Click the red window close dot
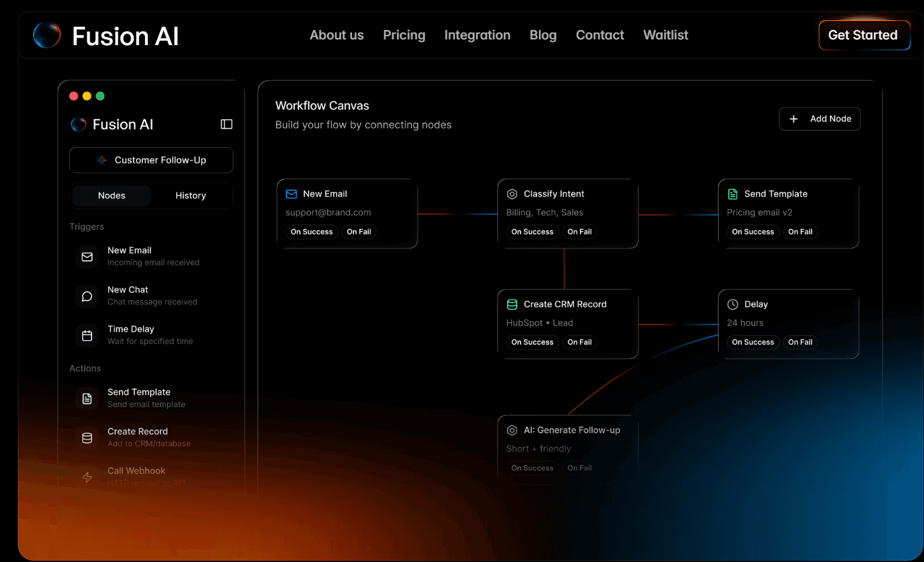 click(74, 96)
